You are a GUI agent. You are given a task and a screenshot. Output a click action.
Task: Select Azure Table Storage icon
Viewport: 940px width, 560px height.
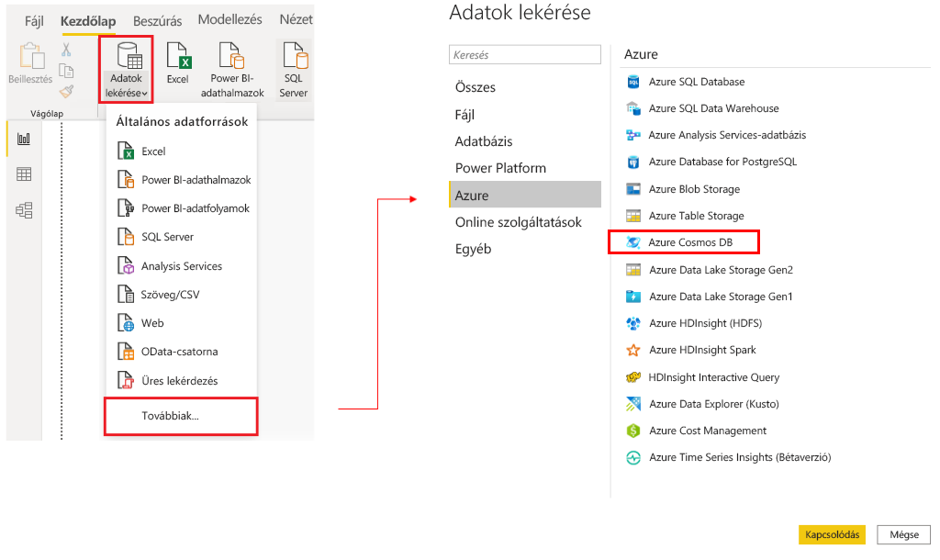point(633,216)
